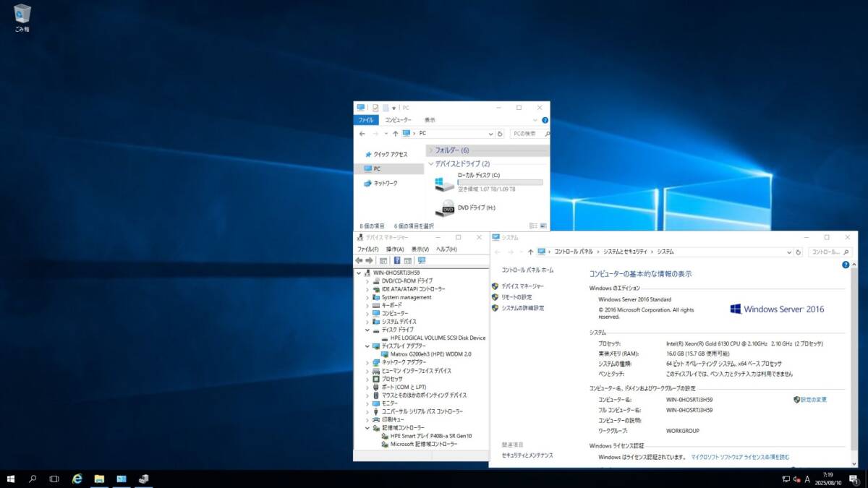This screenshot has height=488, width=868.
Task: Switch Explorer to details view
Action: pos(533,226)
